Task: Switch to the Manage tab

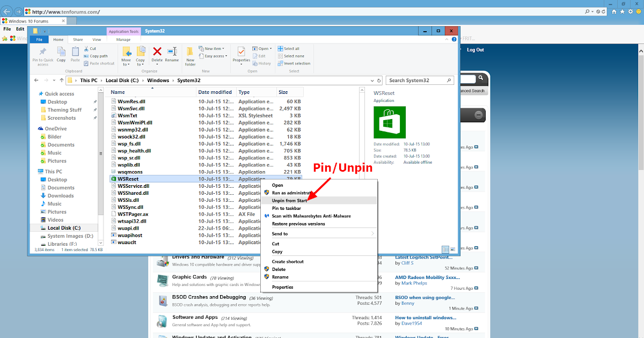Action: click(123, 40)
